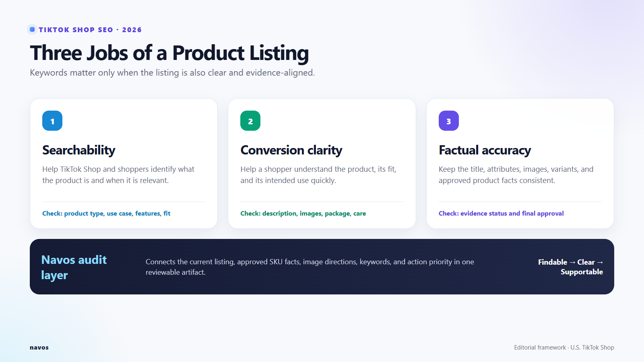
Task: Click the purple number 3 badge
Action: pos(449,121)
